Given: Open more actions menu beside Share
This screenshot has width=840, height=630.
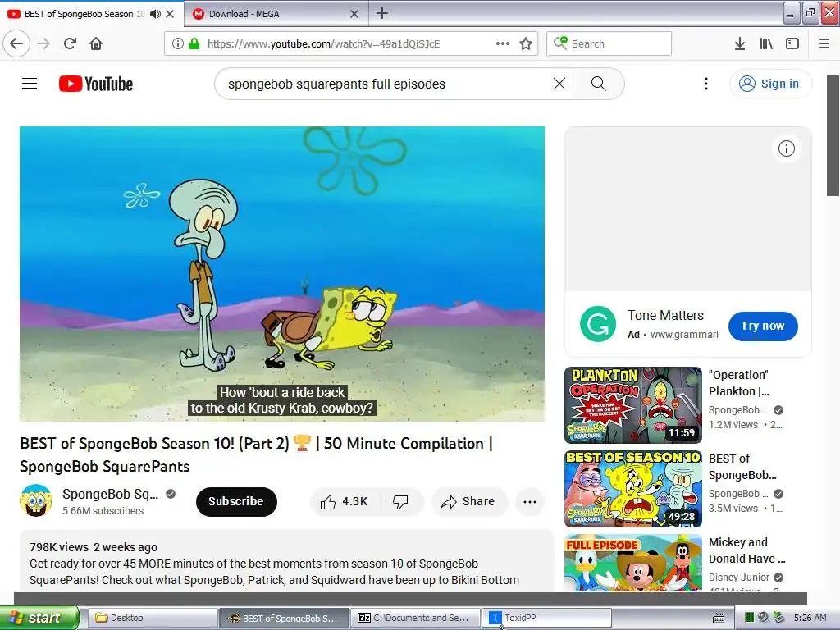Looking at the screenshot, I should [530, 502].
